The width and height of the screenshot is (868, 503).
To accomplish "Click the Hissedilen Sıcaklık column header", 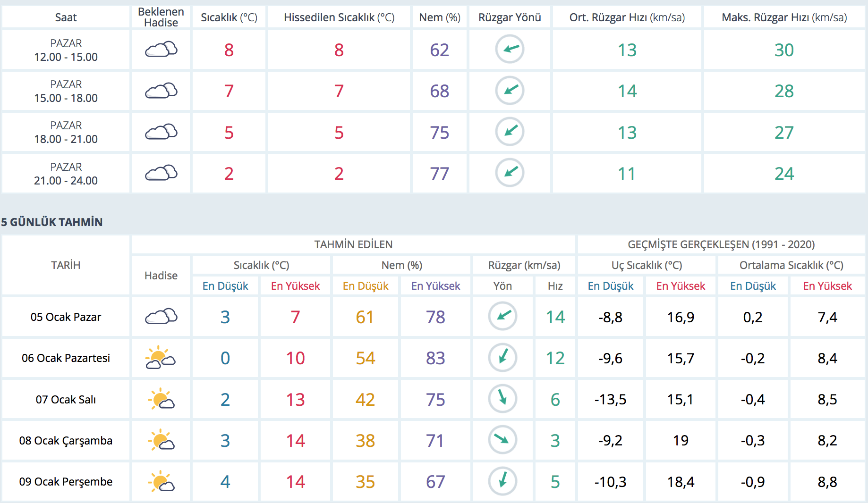I will coord(339,17).
